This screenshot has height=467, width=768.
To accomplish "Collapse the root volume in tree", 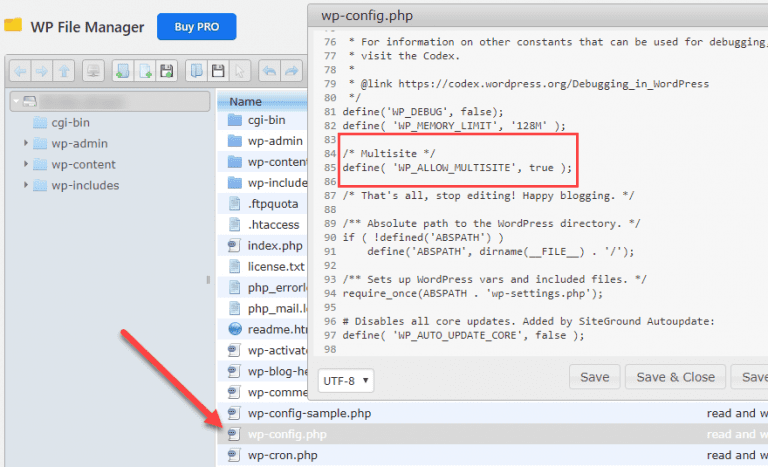I will coord(16,102).
